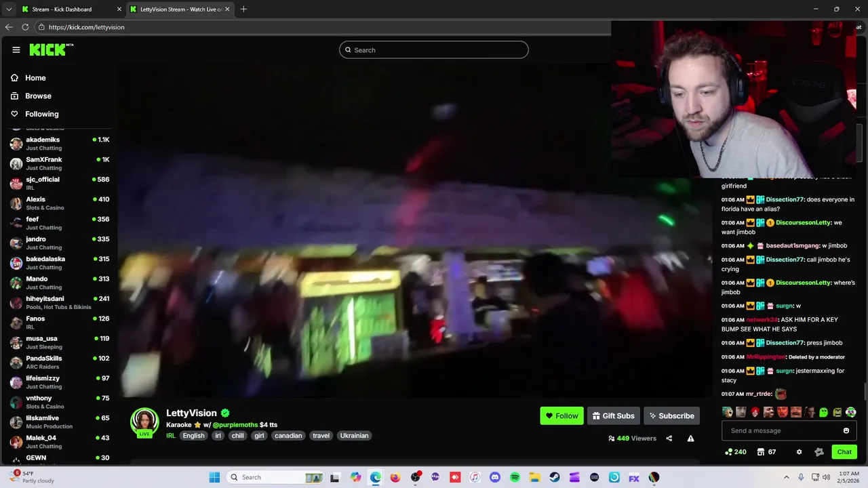Subscribe to LettyVision
Viewport: 868px width, 488px height.
(671, 415)
